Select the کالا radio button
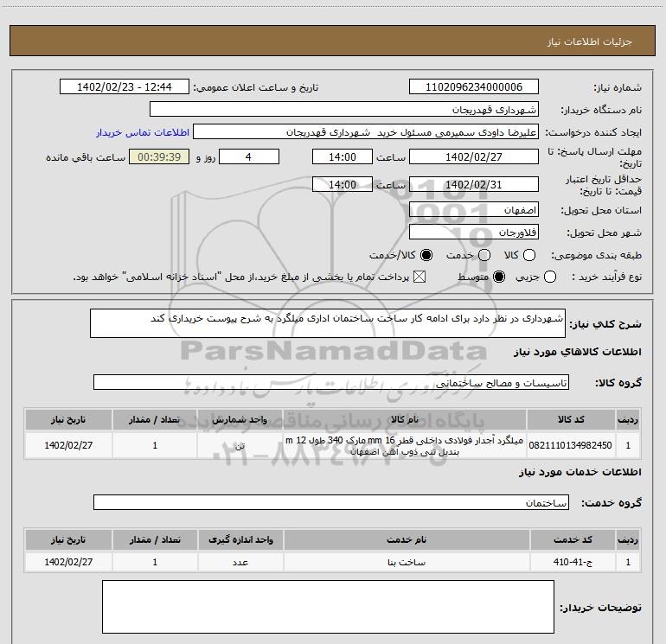This screenshot has width=666, height=644. (529, 255)
